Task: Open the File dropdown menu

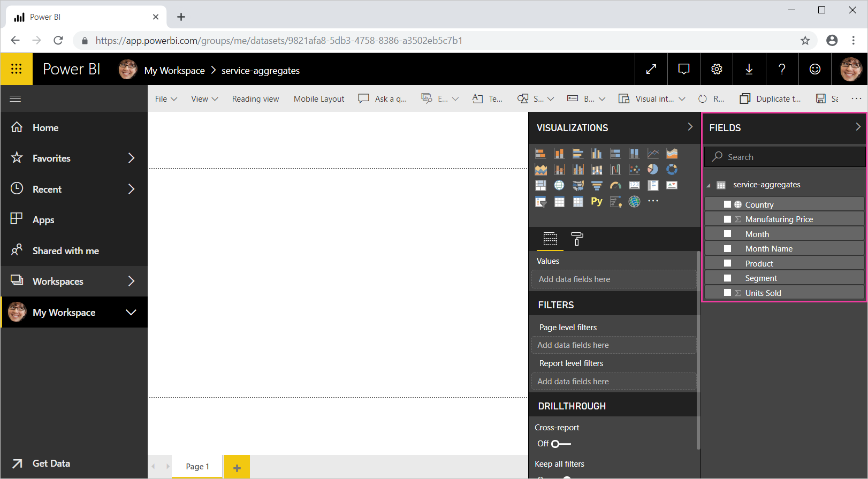Action: click(166, 99)
